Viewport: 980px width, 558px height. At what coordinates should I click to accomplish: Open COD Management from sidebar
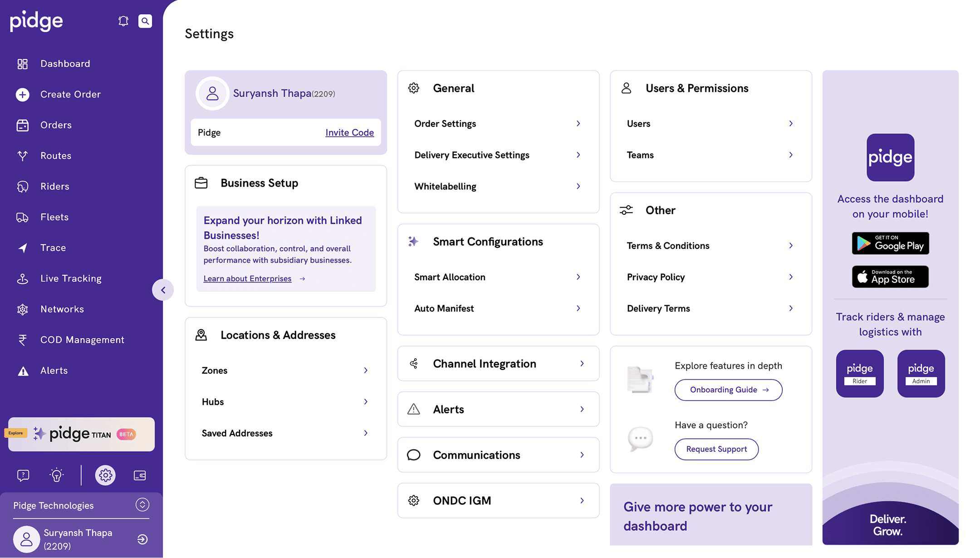pyautogui.click(x=82, y=340)
